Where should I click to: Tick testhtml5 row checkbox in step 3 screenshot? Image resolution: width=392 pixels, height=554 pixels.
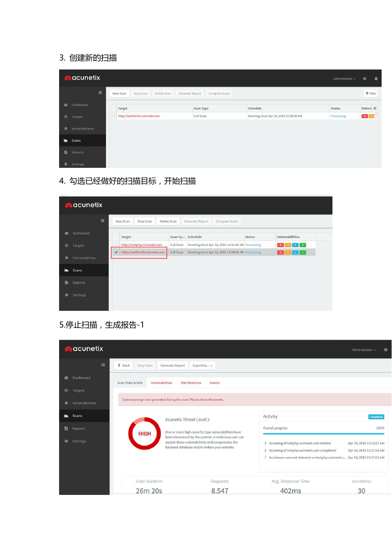113,116
